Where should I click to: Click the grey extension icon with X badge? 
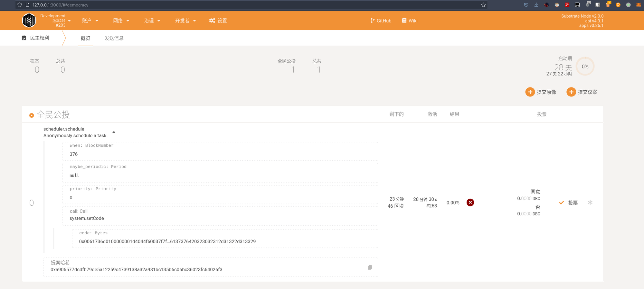click(588, 4)
